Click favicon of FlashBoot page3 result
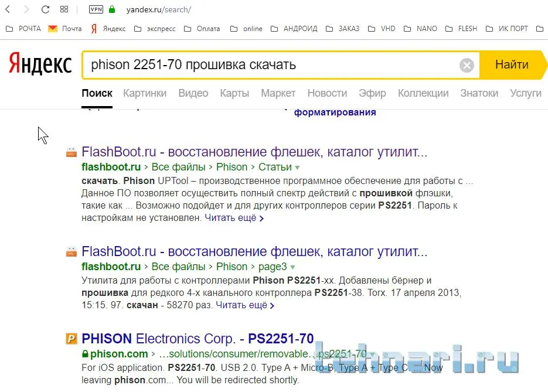Viewport: 548px width, 392px height. (x=72, y=251)
